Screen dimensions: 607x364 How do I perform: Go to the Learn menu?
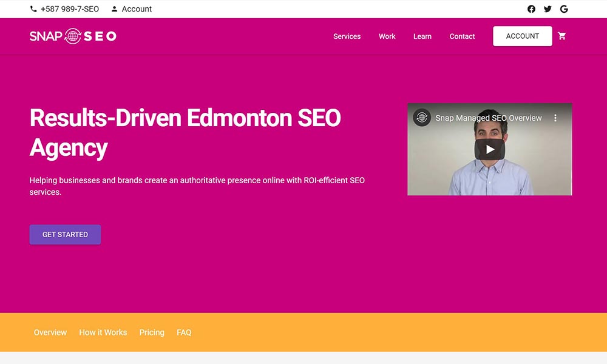tap(422, 36)
